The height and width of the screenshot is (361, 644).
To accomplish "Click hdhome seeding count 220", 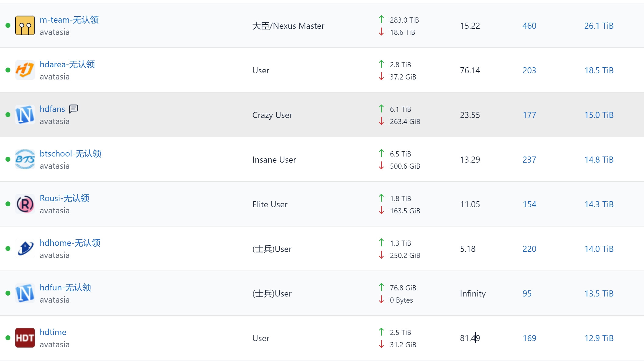I will 529,249.
